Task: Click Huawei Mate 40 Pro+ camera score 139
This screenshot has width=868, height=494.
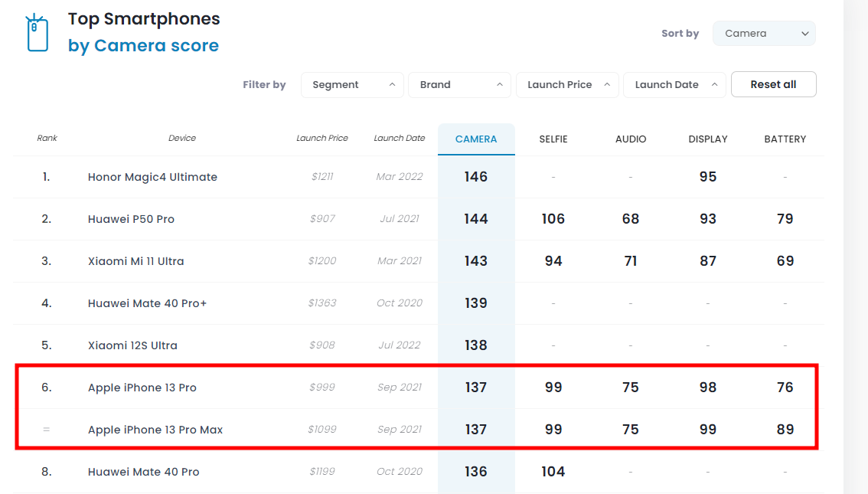Action: coord(476,303)
